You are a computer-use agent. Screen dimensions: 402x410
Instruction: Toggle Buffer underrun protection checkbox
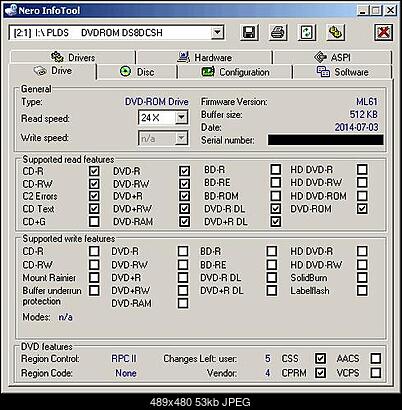[x=94, y=290]
